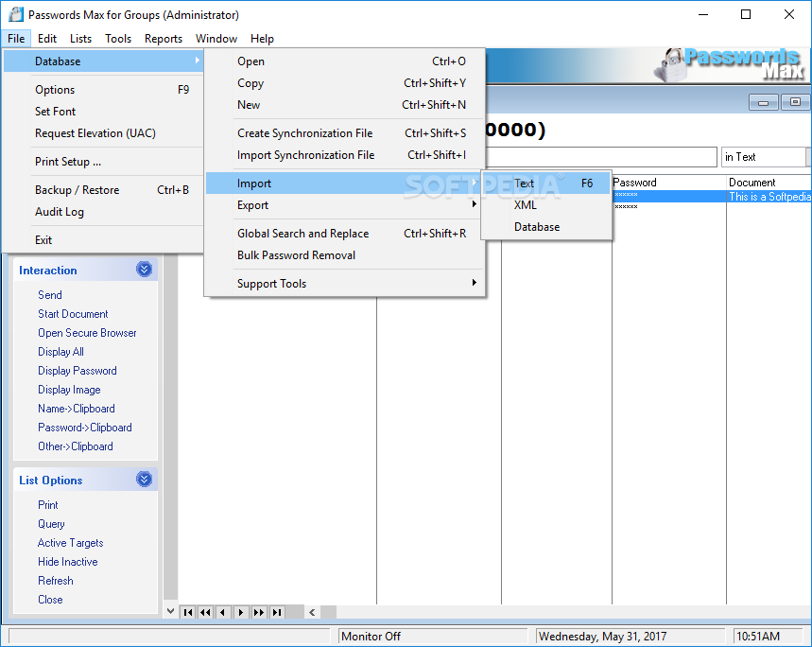812x647 pixels.
Task: Click Display Image link
Action: tap(69, 390)
